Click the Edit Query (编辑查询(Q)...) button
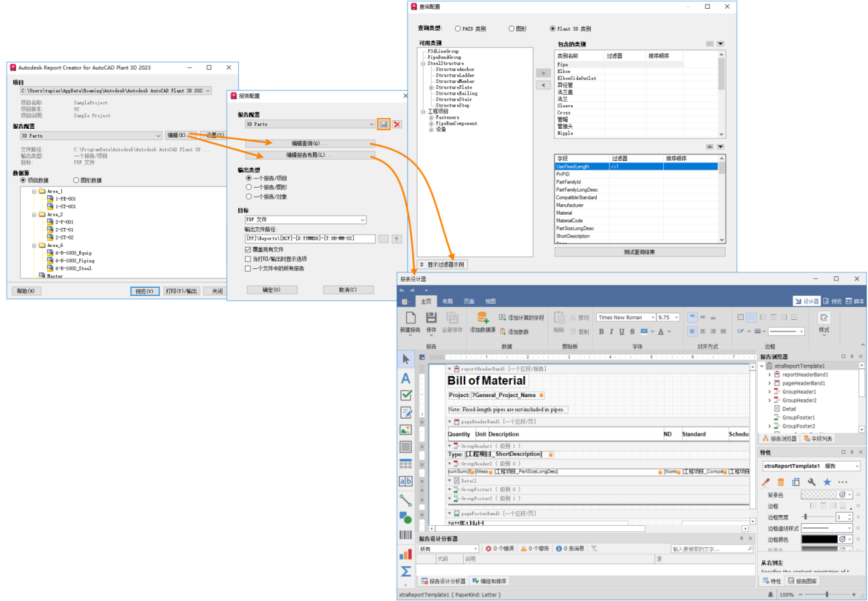Viewport: 868px width, 601px height. (309, 144)
